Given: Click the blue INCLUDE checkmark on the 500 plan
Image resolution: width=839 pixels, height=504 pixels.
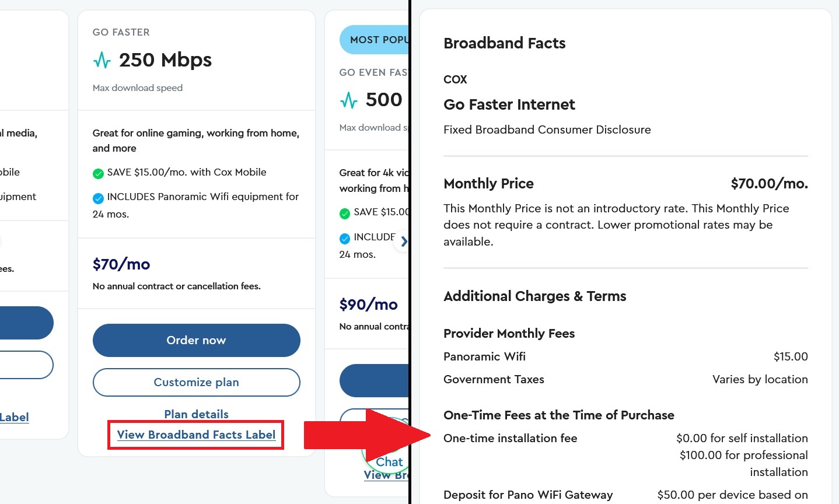Looking at the screenshot, I should (345, 237).
